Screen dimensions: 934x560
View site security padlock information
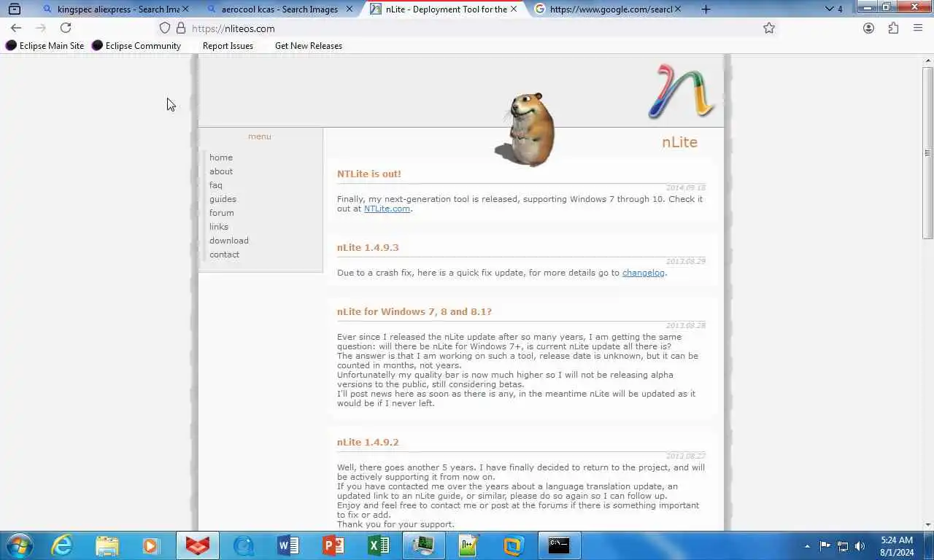click(x=181, y=28)
